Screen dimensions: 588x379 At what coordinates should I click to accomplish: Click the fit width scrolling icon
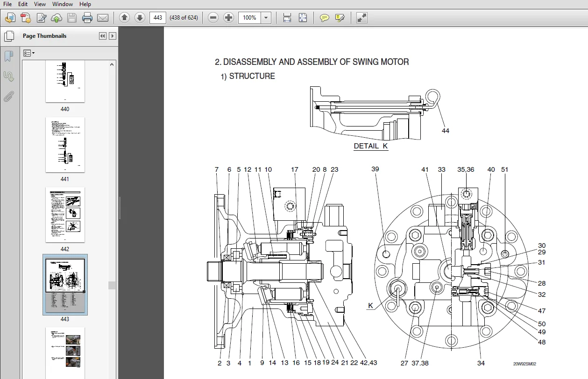[x=287, y=18]
